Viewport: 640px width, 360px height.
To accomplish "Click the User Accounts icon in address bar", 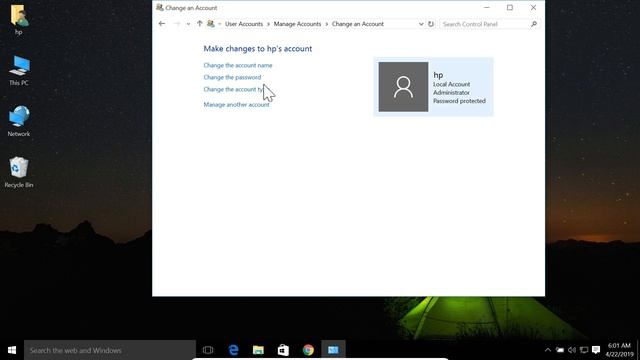I will (211, 24).
